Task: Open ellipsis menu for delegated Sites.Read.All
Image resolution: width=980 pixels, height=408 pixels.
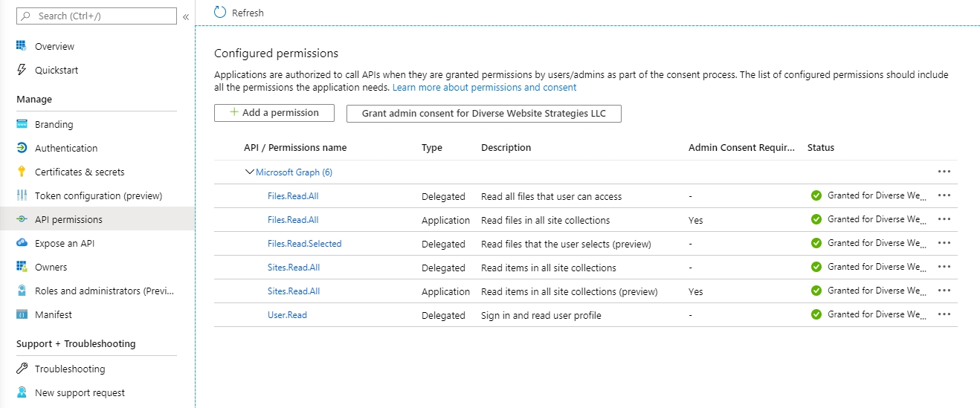Action: (944, 267)
